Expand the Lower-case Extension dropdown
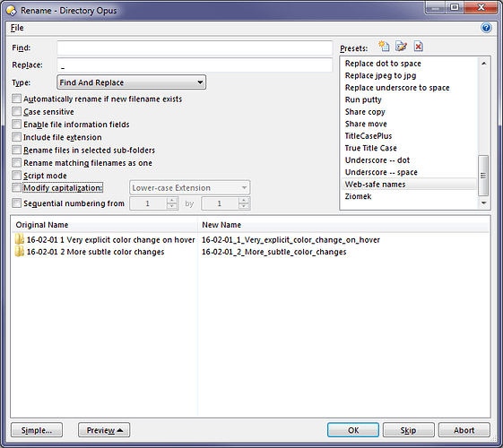 click(189, 187)
